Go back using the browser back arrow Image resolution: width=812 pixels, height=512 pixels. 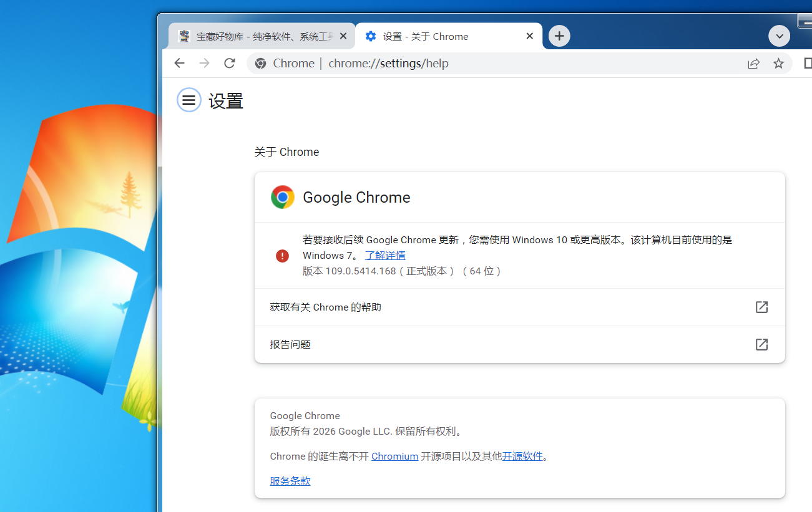(179, 63)
